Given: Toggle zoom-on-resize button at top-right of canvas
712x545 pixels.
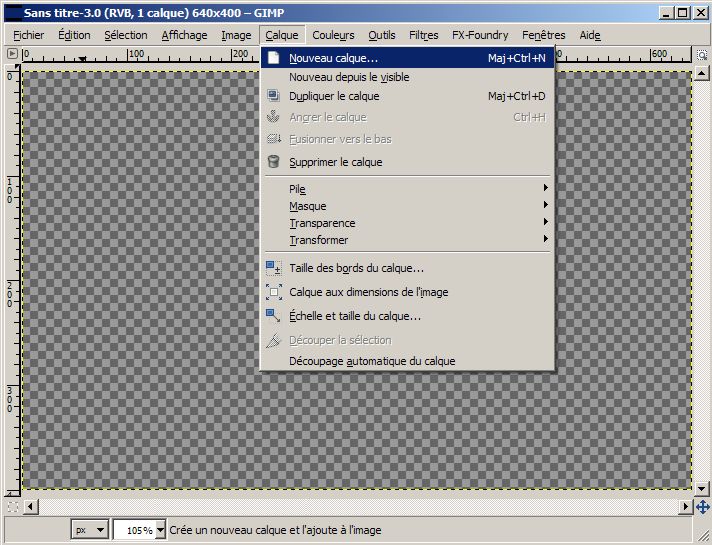Looking at the screenshot, I should point(702,54).
